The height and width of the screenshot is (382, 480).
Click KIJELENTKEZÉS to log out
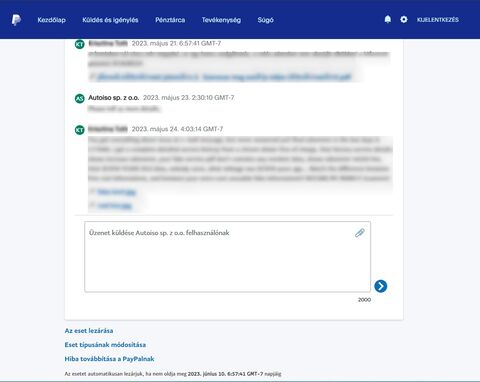click(x=438, y=20)
